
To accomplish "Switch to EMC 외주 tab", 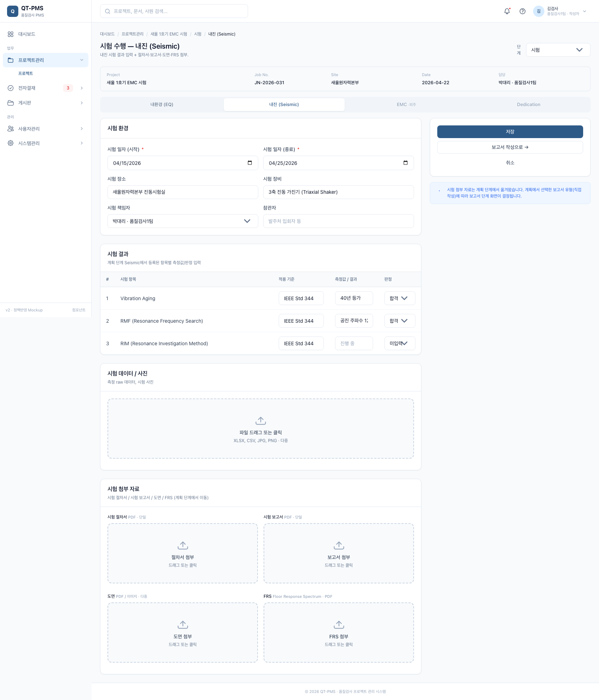I will 406,105.
